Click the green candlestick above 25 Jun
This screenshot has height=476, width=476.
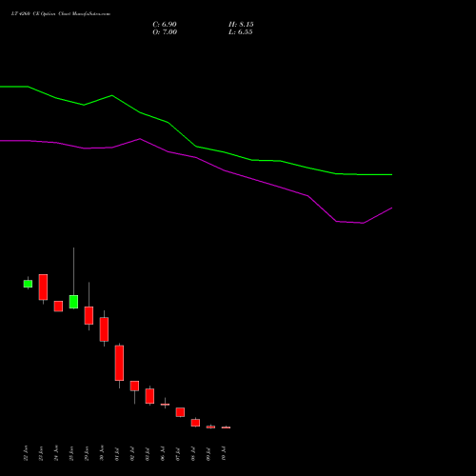click(x=73, y=302)
